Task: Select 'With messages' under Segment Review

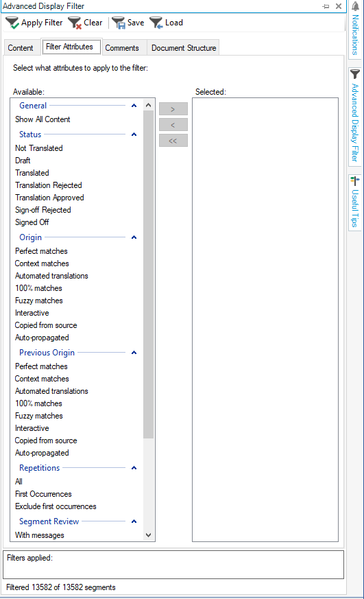Action: tap(40, 535)
